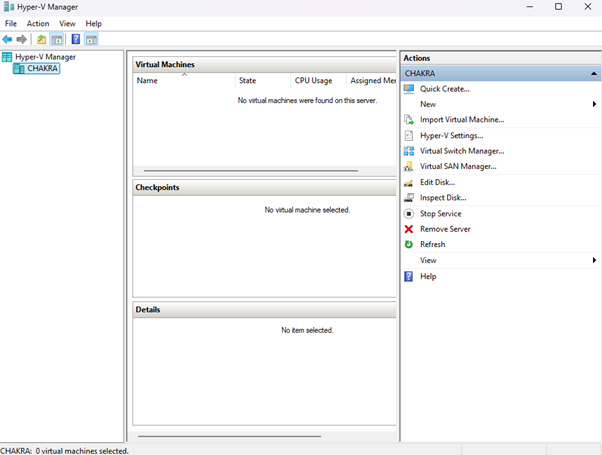Click the Virtual Switch Manager icon
The image size is (602, 455).
pyautogui.click(x=409, y=151)
